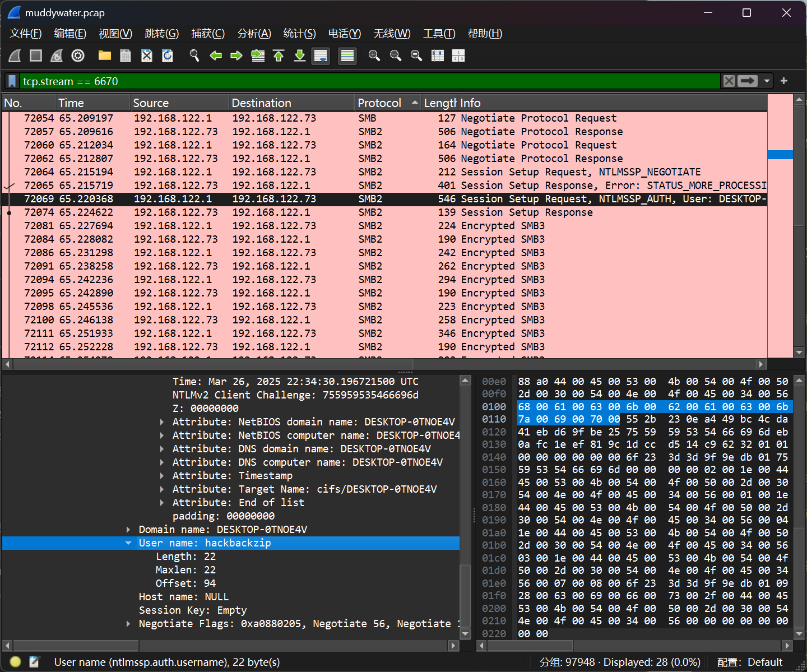Screen dimensions: 807x672
Task: Open the 工具(T) menu
Action: tap(439, 34)
